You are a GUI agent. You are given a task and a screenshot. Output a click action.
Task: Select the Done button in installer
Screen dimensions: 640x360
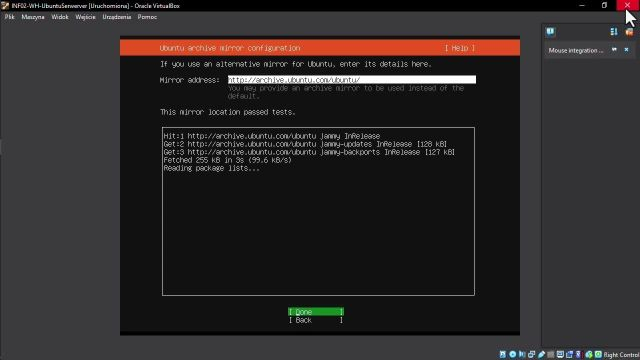(x=316, y=312)
